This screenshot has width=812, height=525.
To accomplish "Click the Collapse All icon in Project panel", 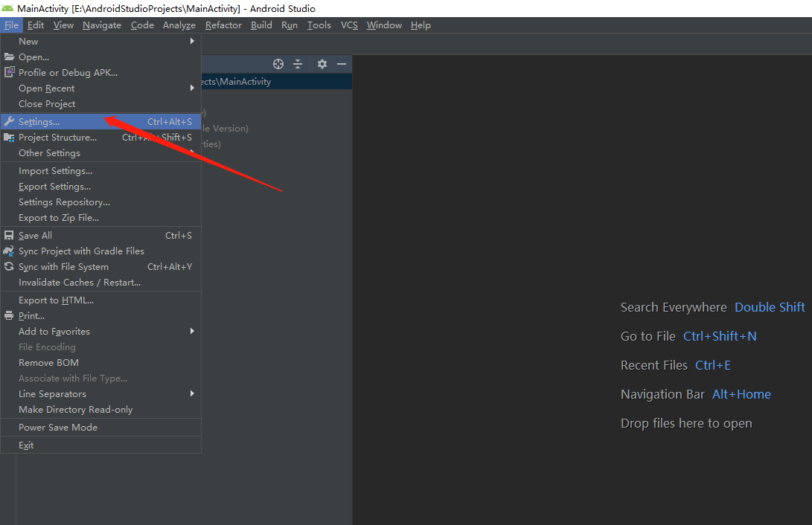I will tap(298, 64).
